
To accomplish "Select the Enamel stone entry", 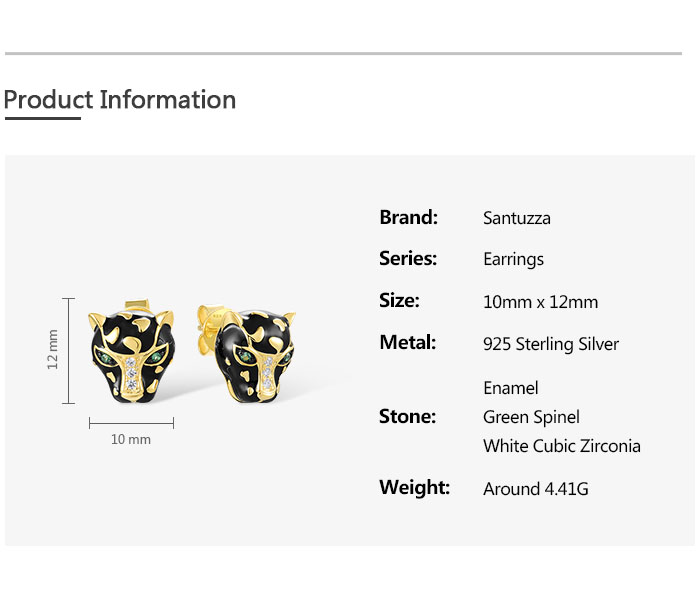I will click(x=510, y=388).
